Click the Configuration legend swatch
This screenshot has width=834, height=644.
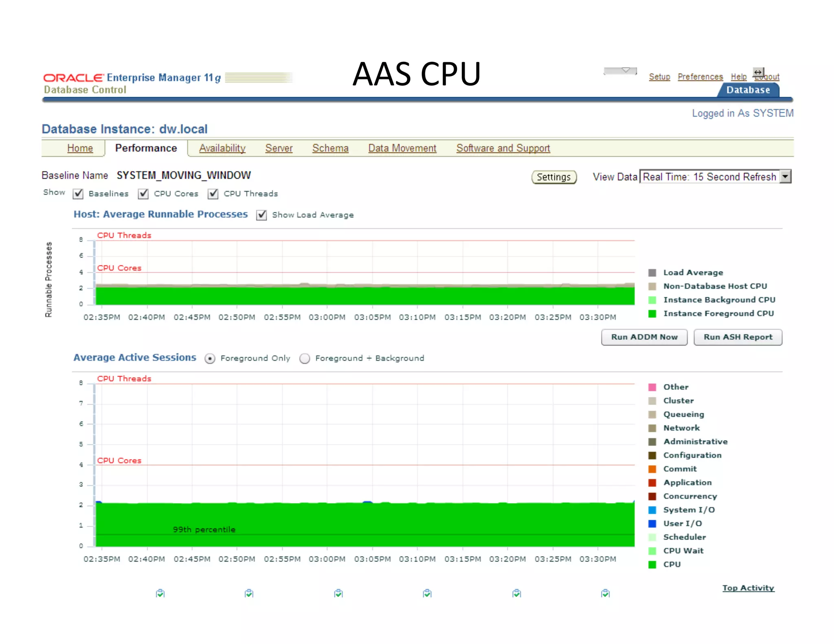652,455
